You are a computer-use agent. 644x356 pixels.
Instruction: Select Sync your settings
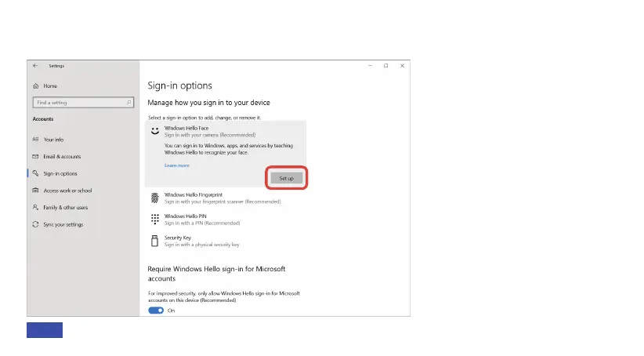tap(63, 224)
